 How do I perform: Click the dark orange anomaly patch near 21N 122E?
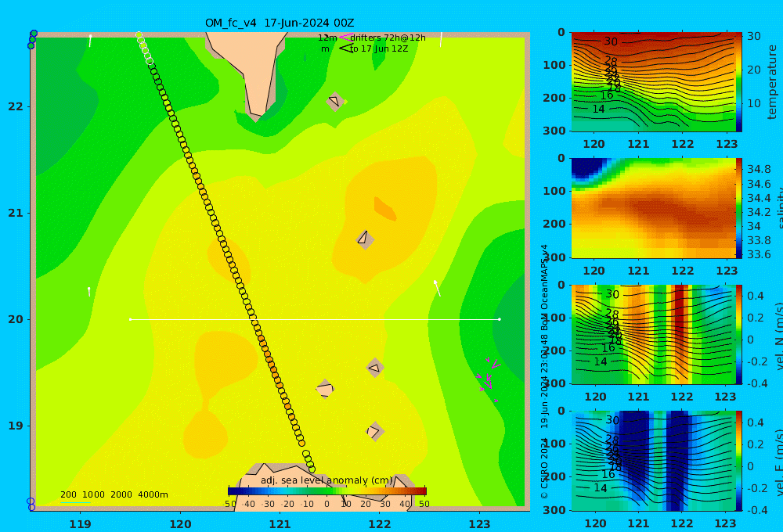tap(385, 209)
